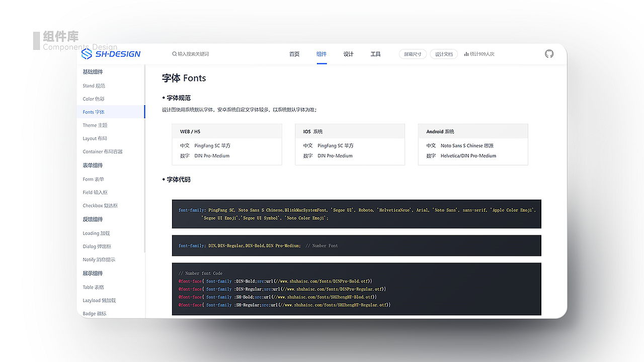The height and width of the screenshot is (362, 644).
Task: Open Badge 徽标 in sidebar
Action: [95, 313]
